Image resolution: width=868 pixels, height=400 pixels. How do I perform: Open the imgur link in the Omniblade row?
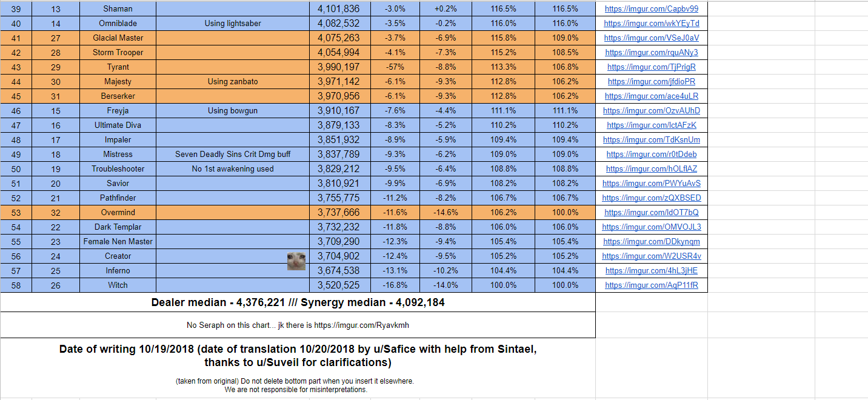(x=651, y=24)
